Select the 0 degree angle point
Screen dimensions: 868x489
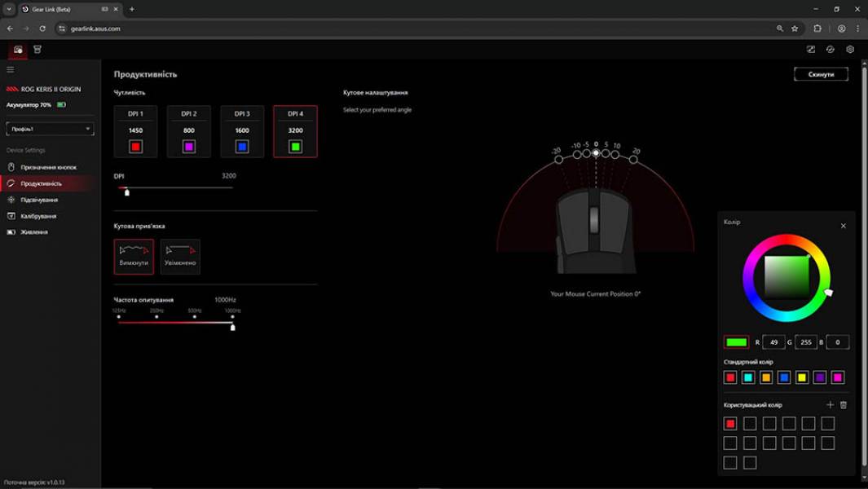point(596,153)
